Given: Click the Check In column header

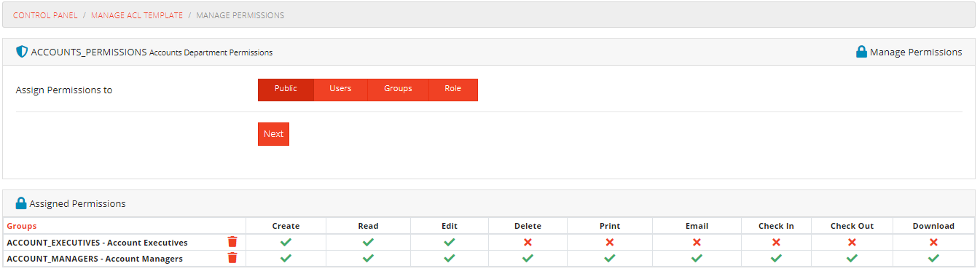Looking at the screenshot, I should pyautogui.click(x=776, y=226).
